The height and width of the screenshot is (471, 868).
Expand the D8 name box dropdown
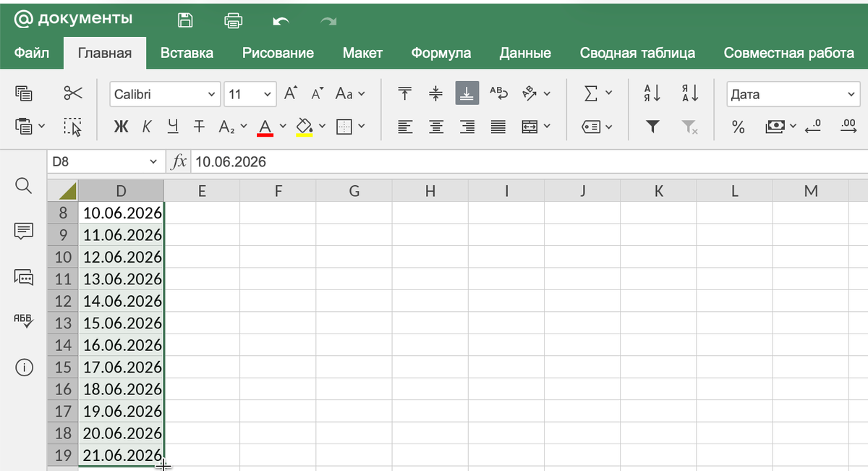tap(153, 162)
